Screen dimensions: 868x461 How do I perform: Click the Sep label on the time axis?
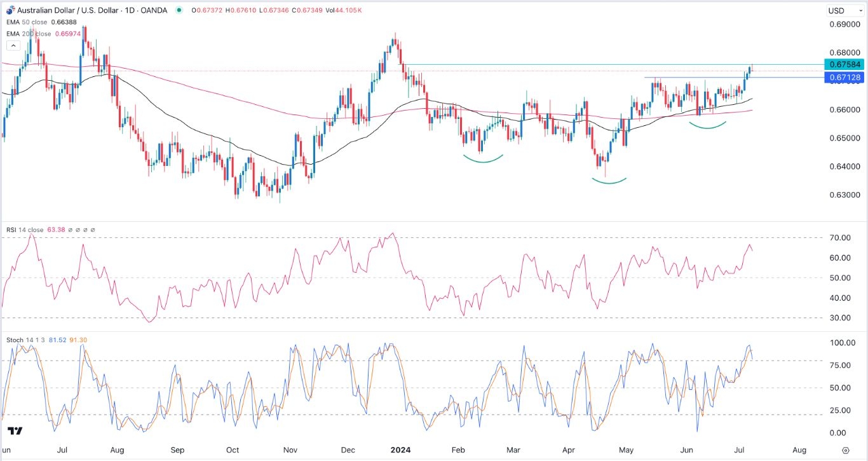(x=178, y=450)
